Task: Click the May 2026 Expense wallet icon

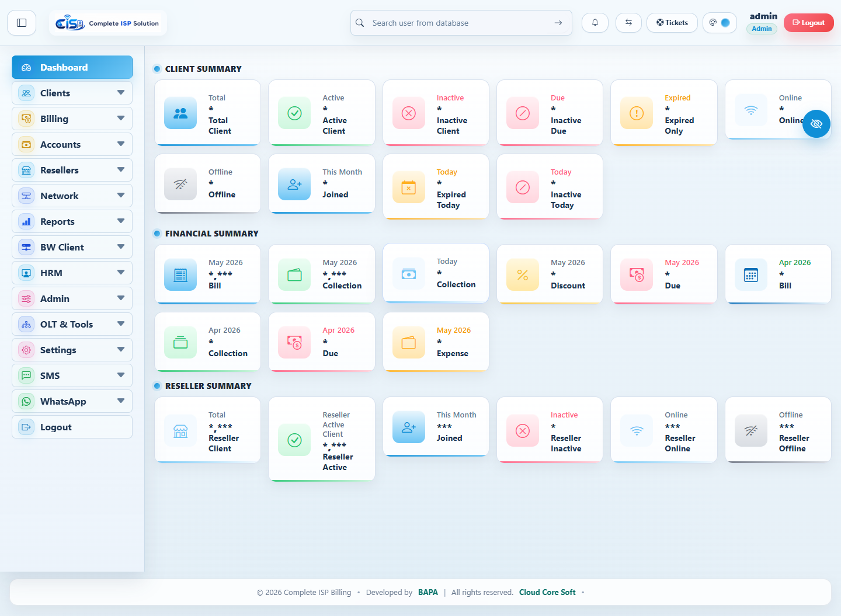Action: click(x=409, y=342)
